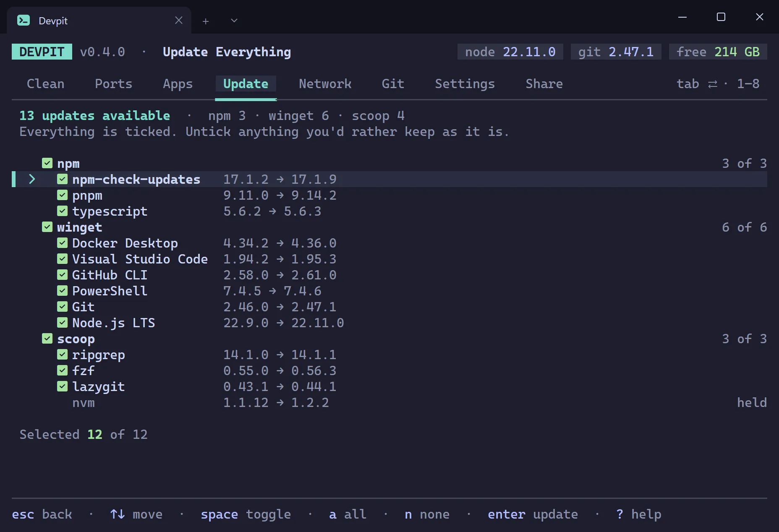
Task: Close the Devpit terminal tab
Action: coord(179,21)
